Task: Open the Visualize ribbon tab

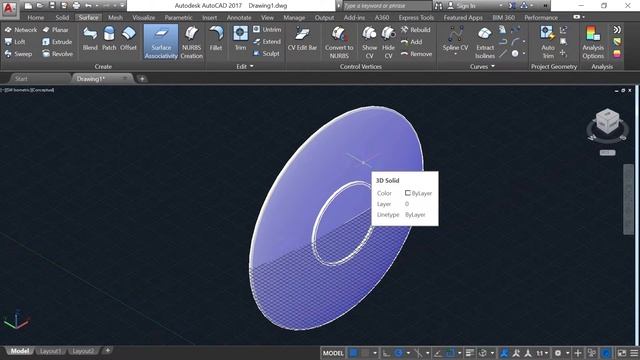Action: (144, 18)
